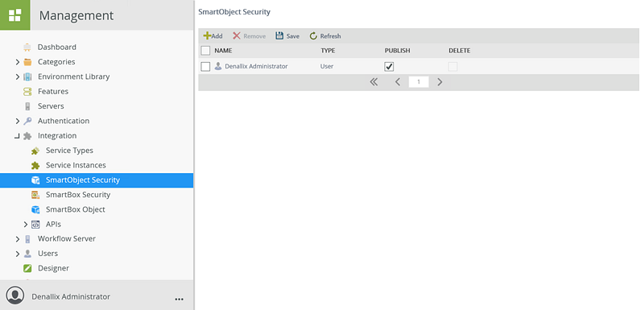Select Features in the navigation tree

point(53,92)
